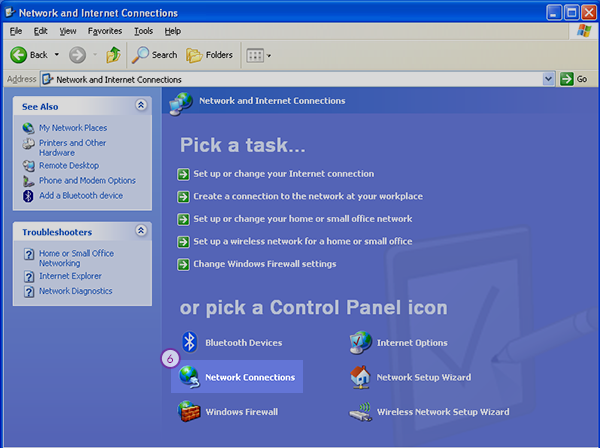Open the Favorites menu
The image size is (600, 448).
[105, 31]
